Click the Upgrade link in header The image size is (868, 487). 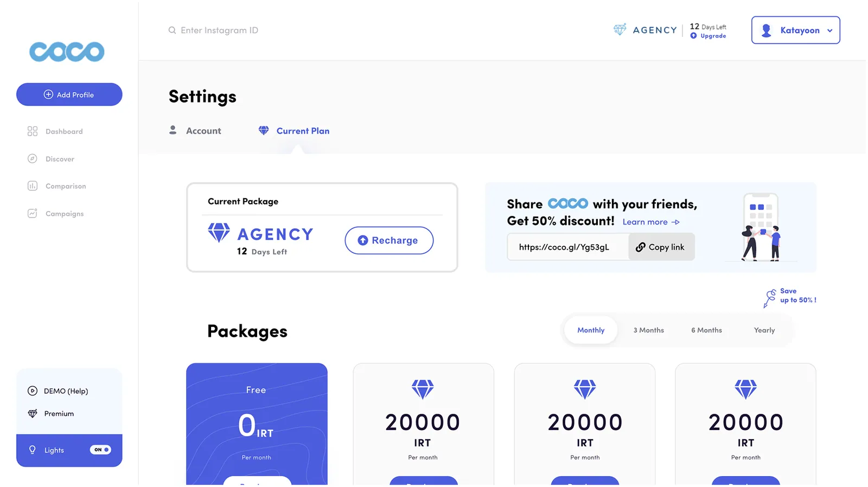(x=708, y=36)
